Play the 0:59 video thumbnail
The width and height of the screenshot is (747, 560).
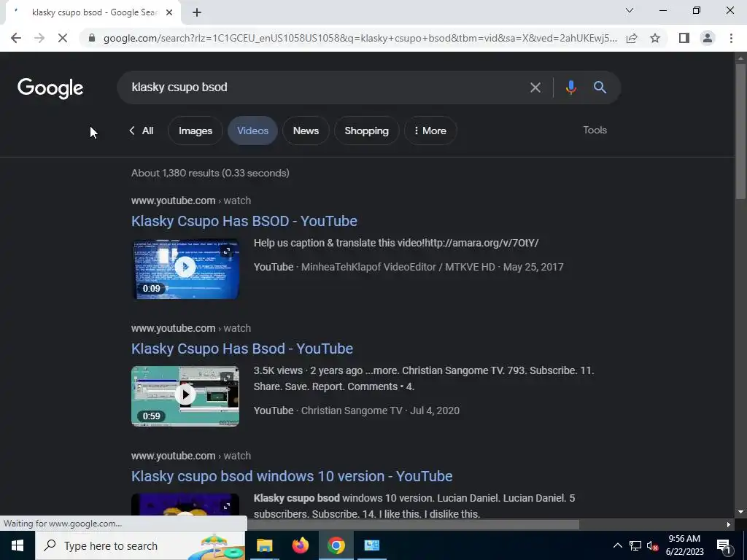point(185,396)
